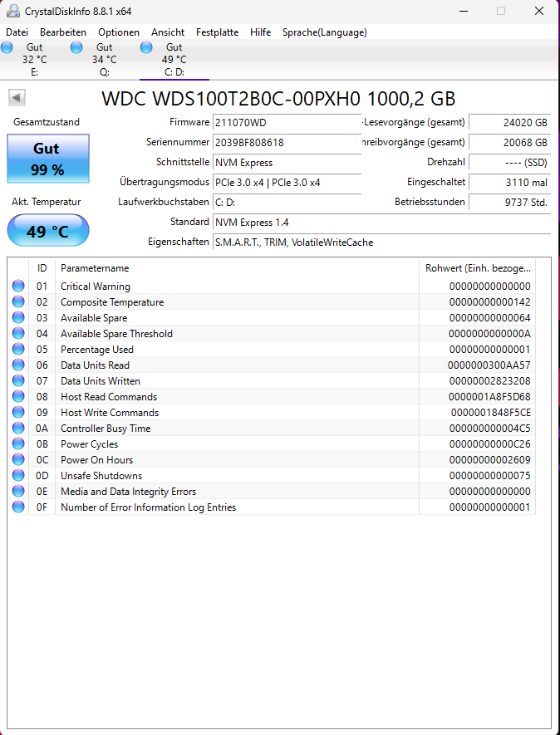
Task: Open the Festplatte menu
Action: click(x=217, y=32)
